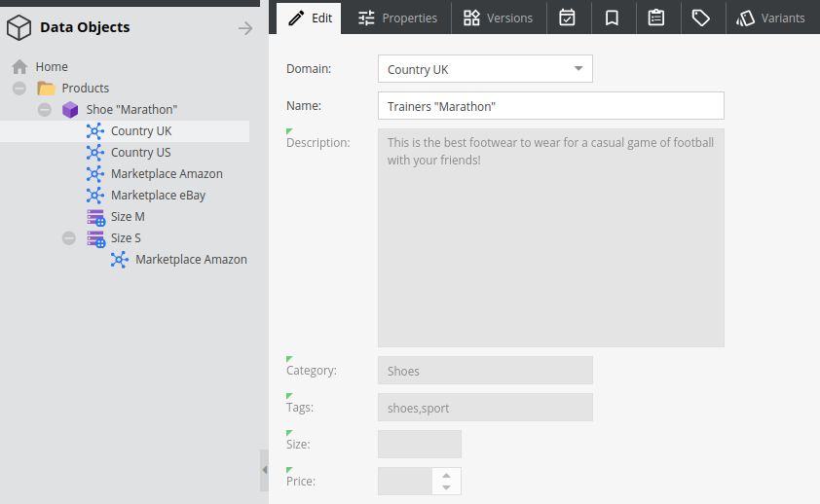Open the Domain dropdown
The image size is (820, 504).
[578, 69]
